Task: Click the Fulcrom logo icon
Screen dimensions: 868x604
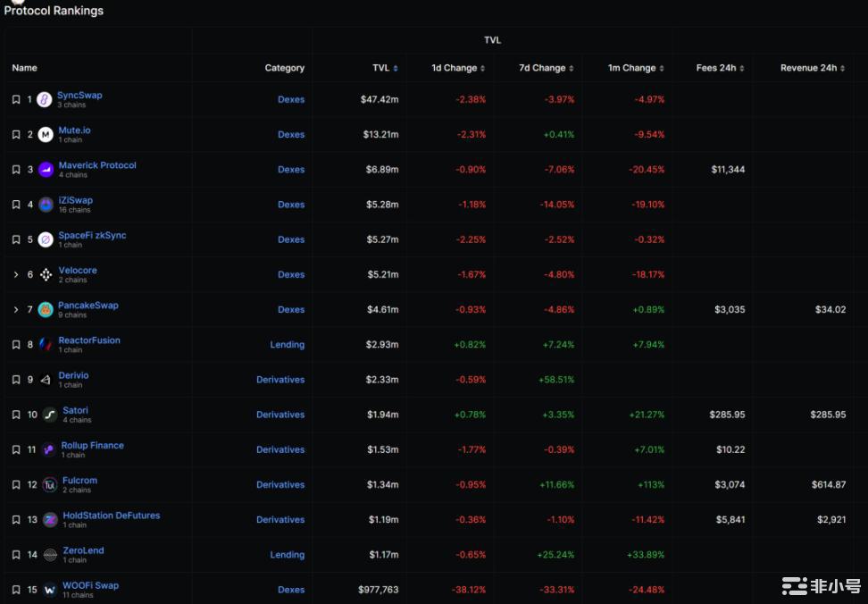Action: [50, 485]
